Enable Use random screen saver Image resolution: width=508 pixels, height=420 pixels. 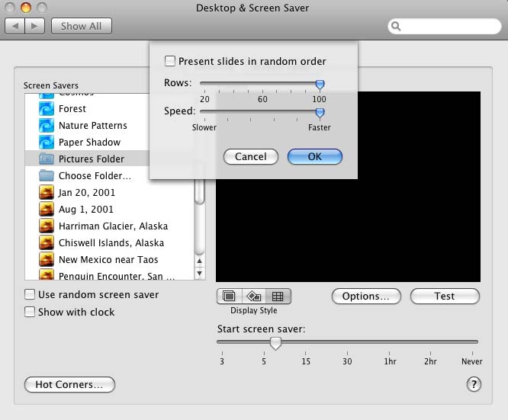(30, 294)
